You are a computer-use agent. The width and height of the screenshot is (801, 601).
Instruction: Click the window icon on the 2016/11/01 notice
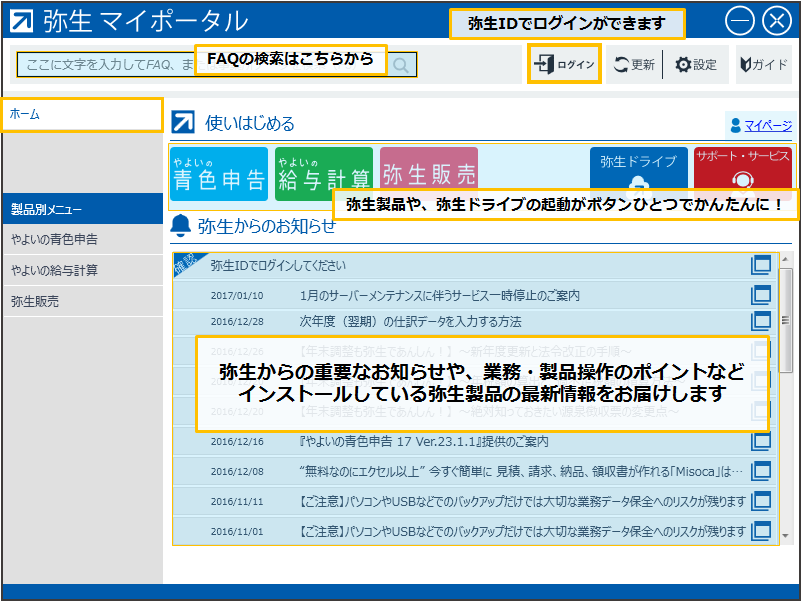coord(761,531)
